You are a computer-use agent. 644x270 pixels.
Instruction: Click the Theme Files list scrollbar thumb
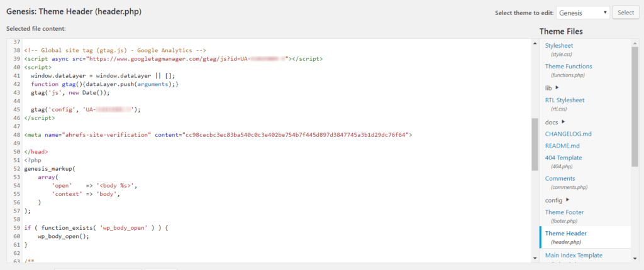(635, 107)
